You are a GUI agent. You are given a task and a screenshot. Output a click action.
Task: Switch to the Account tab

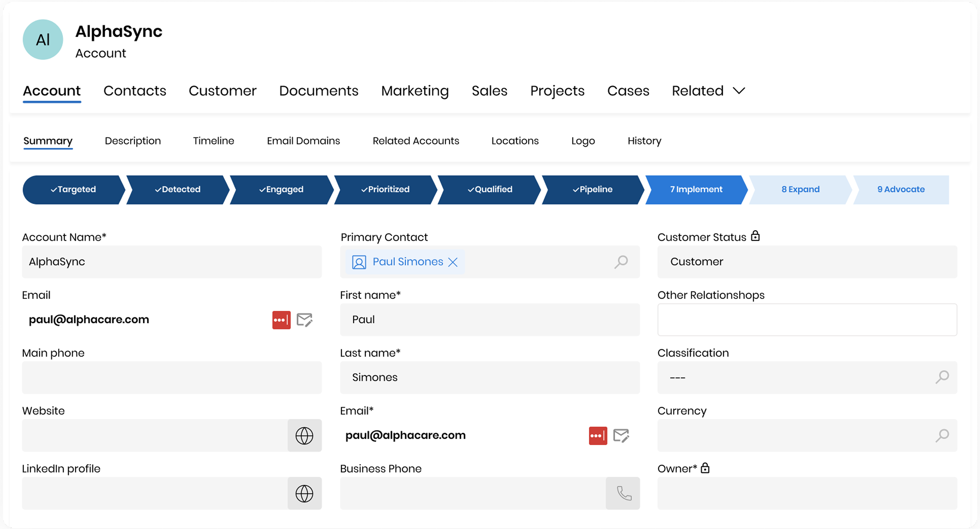pos(52,91)
